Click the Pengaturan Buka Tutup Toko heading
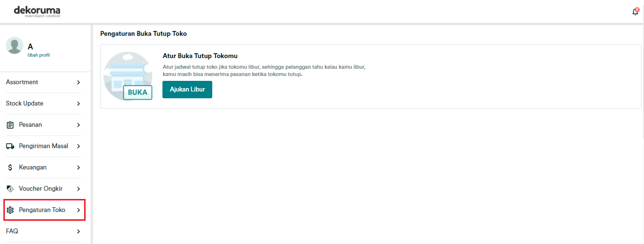The width and height of the screenshot is (644, 244). point(144,34)
